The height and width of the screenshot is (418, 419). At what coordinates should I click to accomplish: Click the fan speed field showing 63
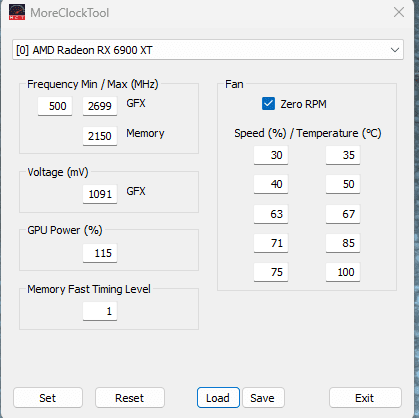coord(271,214)
